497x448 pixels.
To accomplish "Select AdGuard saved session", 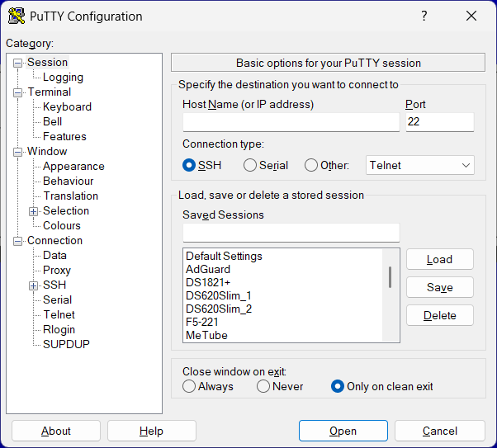I will (x=208, y=269).
